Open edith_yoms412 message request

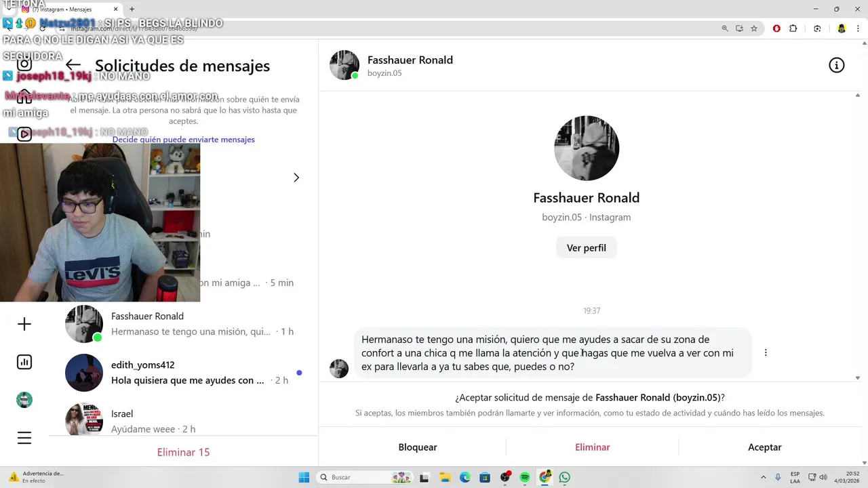tap(183, 373)
